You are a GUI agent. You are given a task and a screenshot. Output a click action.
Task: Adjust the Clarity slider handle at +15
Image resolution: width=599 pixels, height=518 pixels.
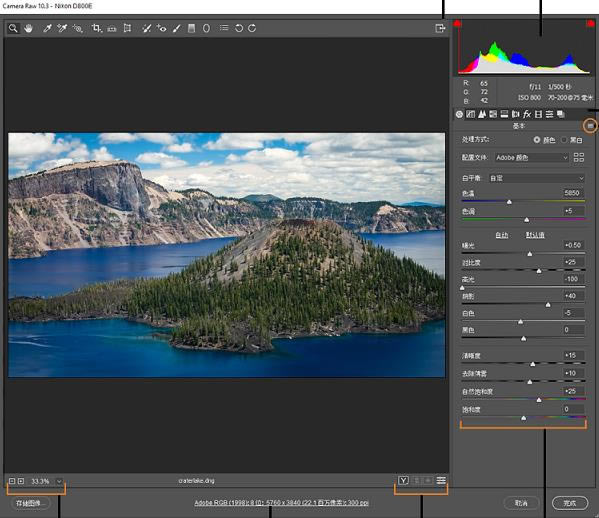[533, 364]
